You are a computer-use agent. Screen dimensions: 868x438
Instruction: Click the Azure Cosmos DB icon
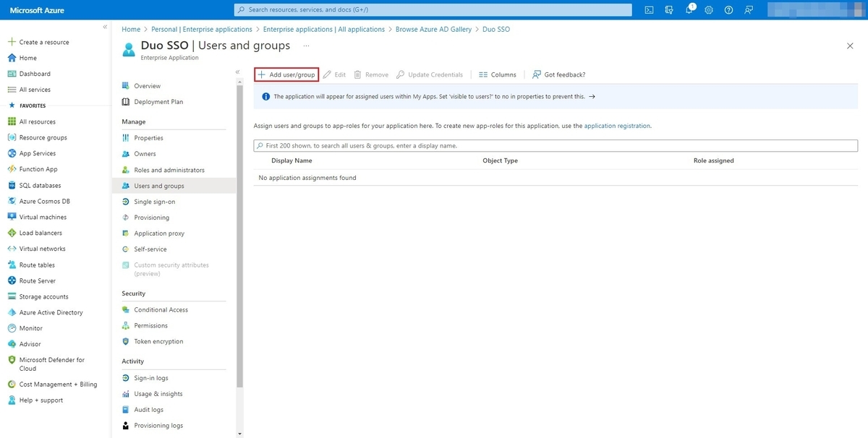pyautogui.click(x=12, y=201)
